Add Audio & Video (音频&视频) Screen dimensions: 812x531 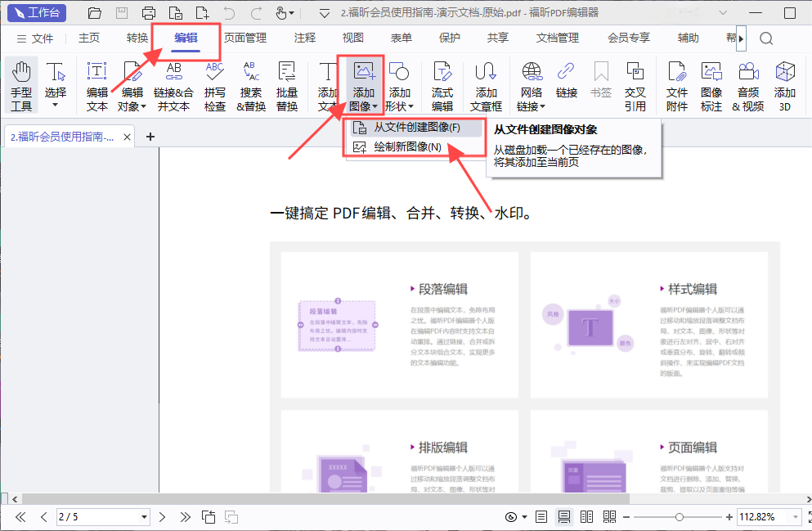747,85
